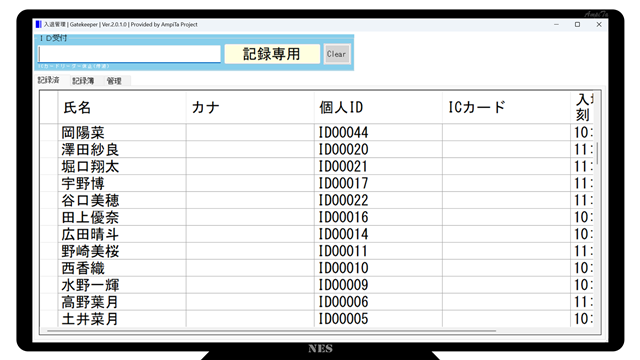Click the ID00009 cell
640x360 pixels.
[378, 285]
